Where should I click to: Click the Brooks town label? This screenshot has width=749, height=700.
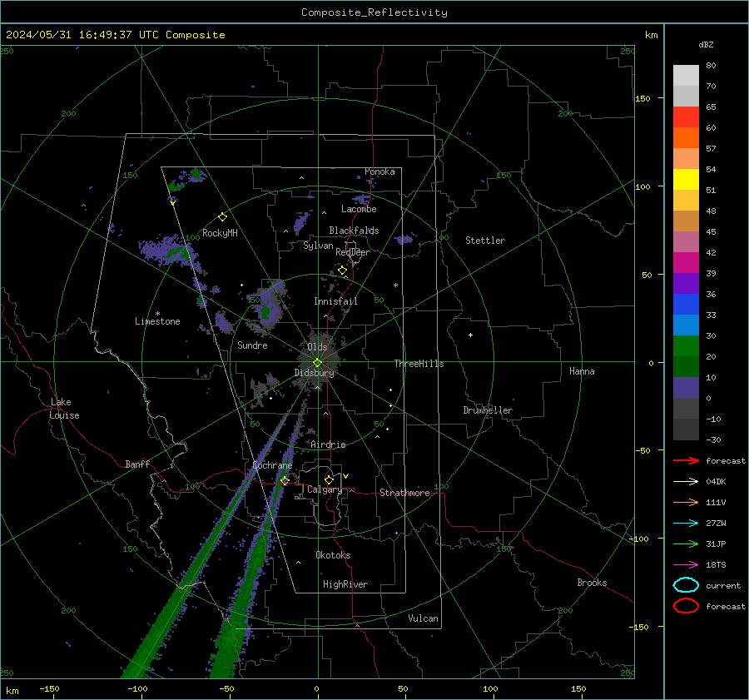point(592,583)
